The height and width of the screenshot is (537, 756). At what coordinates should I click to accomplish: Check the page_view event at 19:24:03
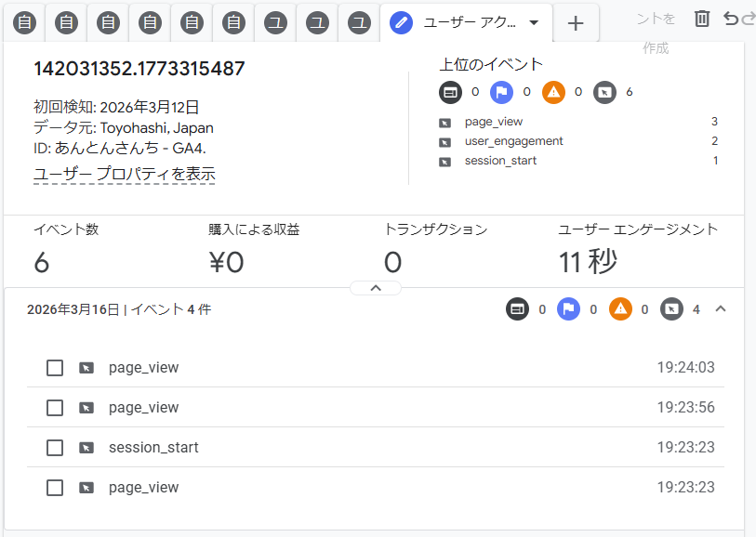click(55, 368)
